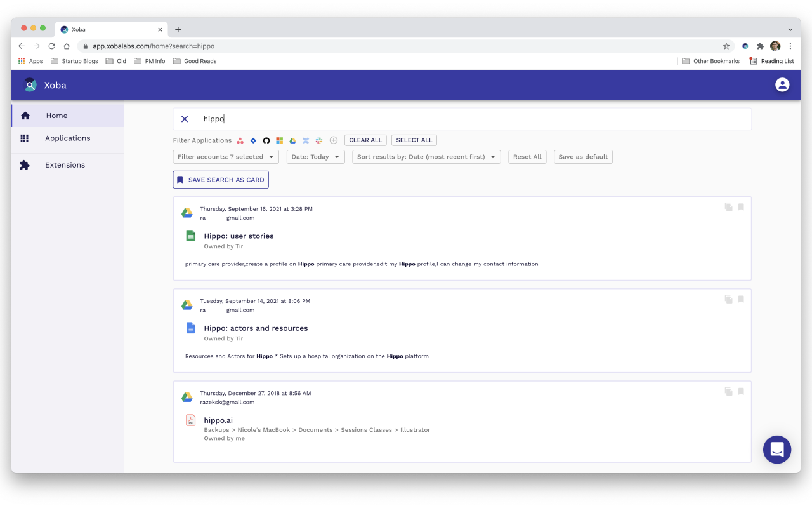This screenshot has width=812, height=508.
Task: Click the Confluence filter icon
Action: point(306,140)
